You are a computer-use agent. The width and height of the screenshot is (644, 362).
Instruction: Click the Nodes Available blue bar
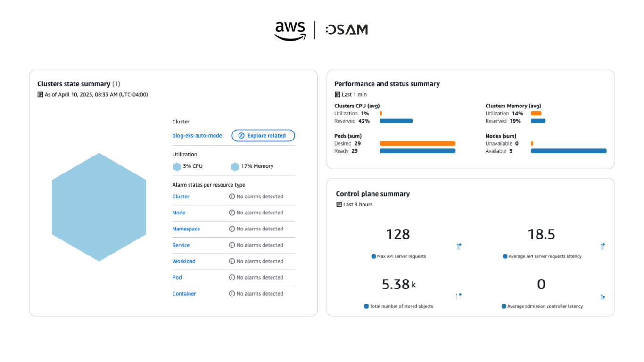click(x=568, y=151)
